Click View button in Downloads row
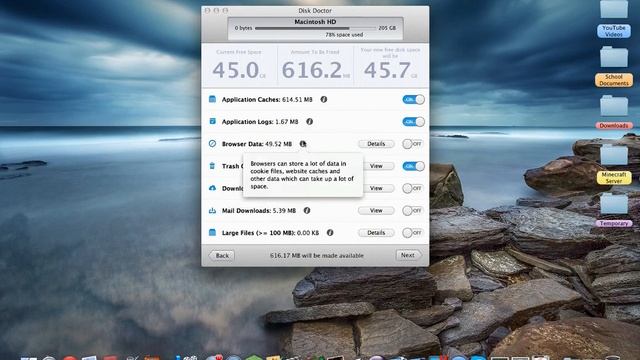Viewport: 640px width, 360px height. pyautogui.click(x=376, y=188)
